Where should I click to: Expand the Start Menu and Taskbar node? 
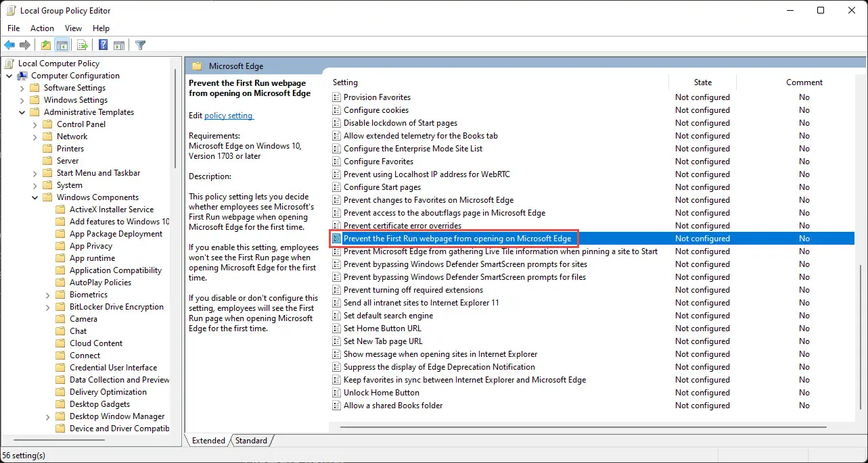click(x=35, y=173)
